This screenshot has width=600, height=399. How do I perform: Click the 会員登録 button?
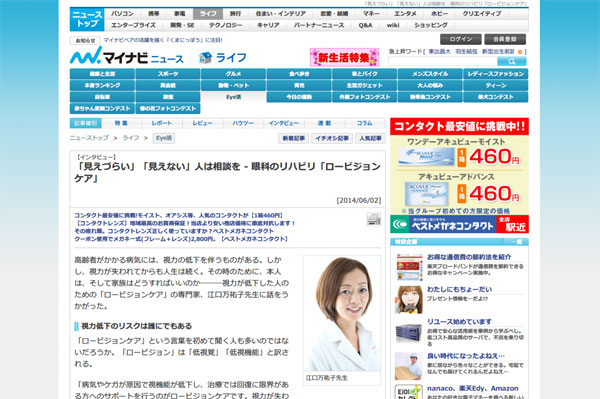505,39
